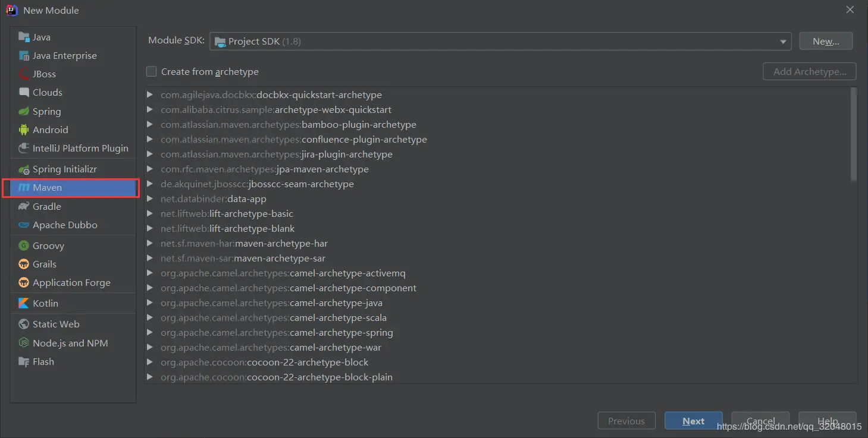Click the Application Forge icon
The image size is (868, 438).
pyautogui.click(x=24, y=282)
